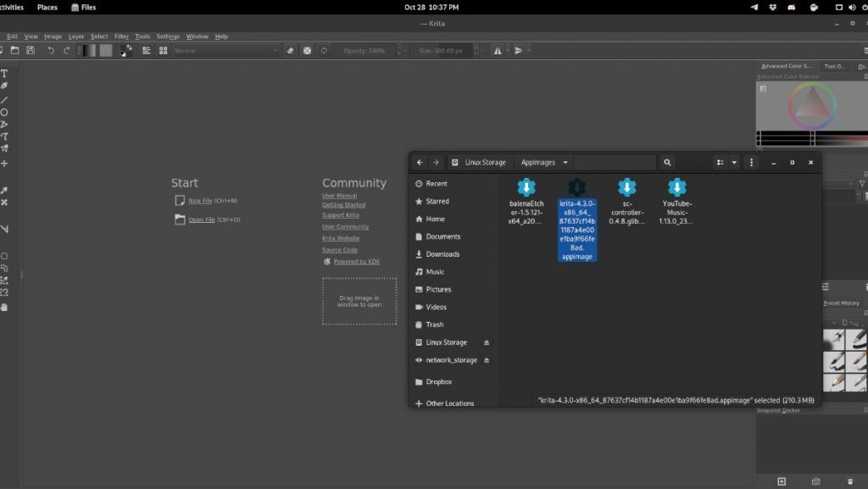868x489 pixels.
Task: Toggle horizontal mirror view on the toolbar
Action: (x=498, y=50)
